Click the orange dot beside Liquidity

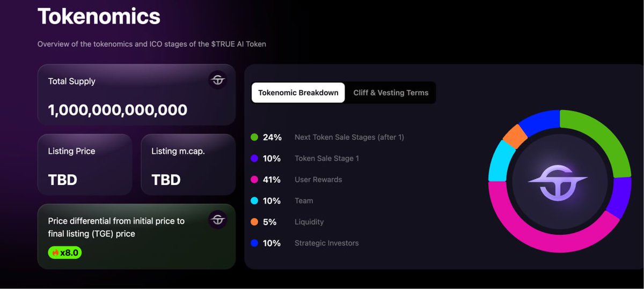(254, 222)
